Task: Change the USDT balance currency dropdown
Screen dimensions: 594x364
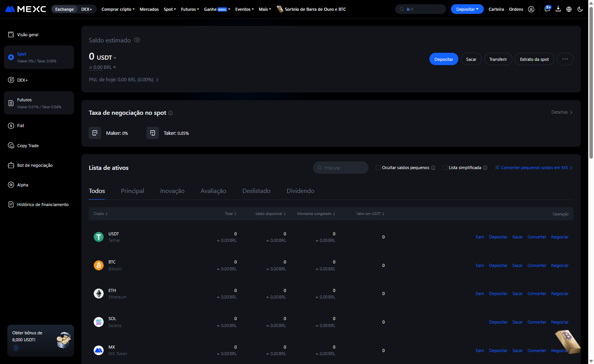Action: tap(106, 58)
